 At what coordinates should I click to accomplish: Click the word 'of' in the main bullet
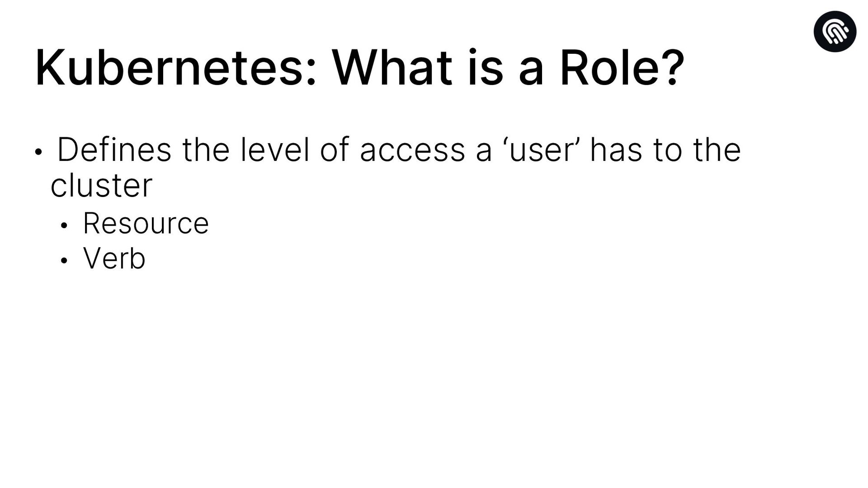pos(335,150)
